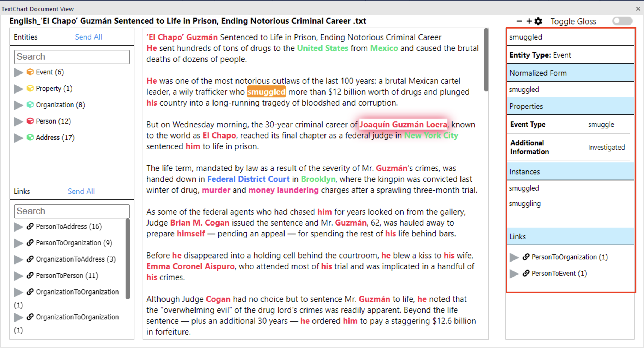Increase text size with plus icon

click(529, 21)
